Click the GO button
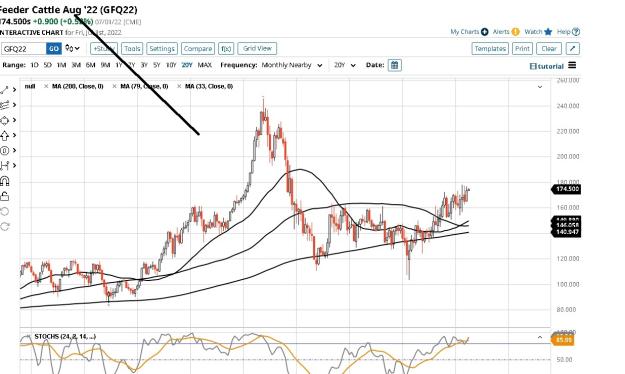 tap(54, 49)
